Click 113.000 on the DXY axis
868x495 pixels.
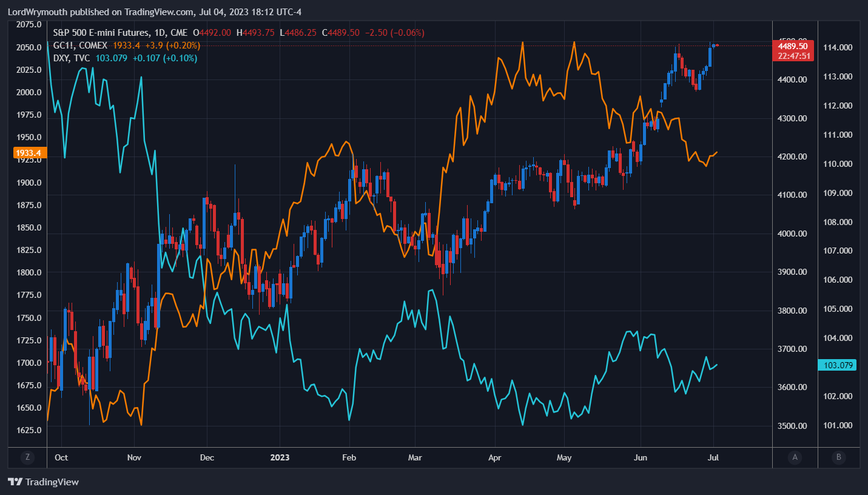(x=838, y=76)
